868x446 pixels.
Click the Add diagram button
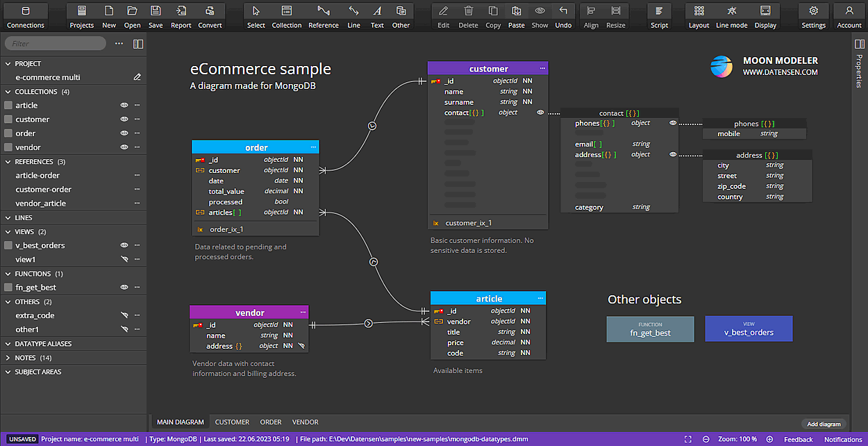click(824, 424)
